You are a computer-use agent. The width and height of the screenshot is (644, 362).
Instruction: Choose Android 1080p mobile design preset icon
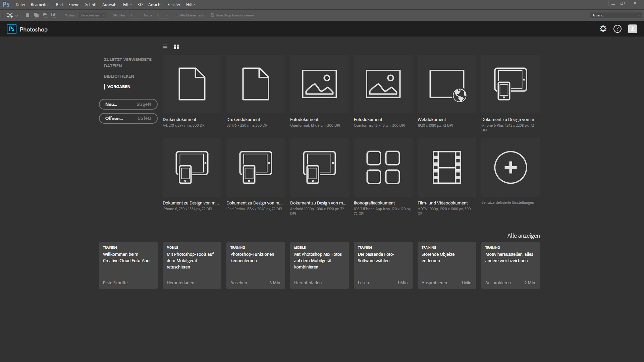click(x=319, y=167)
